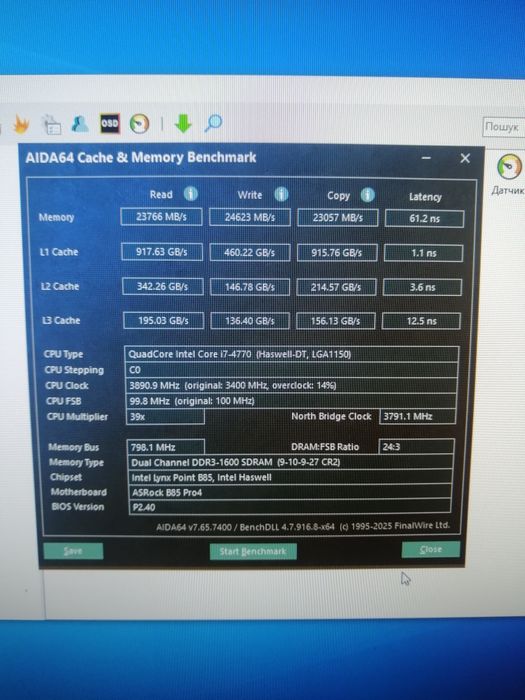525x700 pixels.
Task: Click CPU FSB value 99.8 MHz
Action: click(291, 401)
